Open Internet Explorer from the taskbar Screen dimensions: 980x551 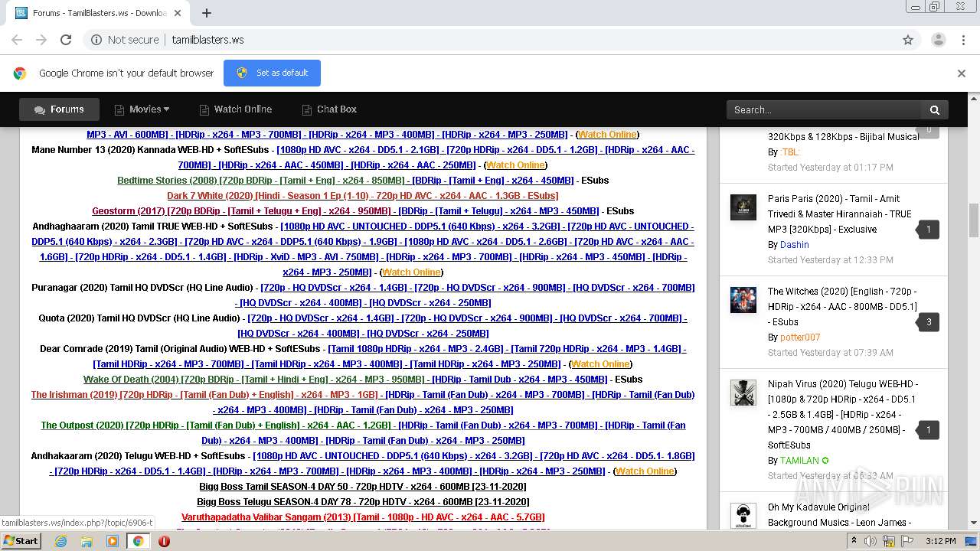click(60, 541)
